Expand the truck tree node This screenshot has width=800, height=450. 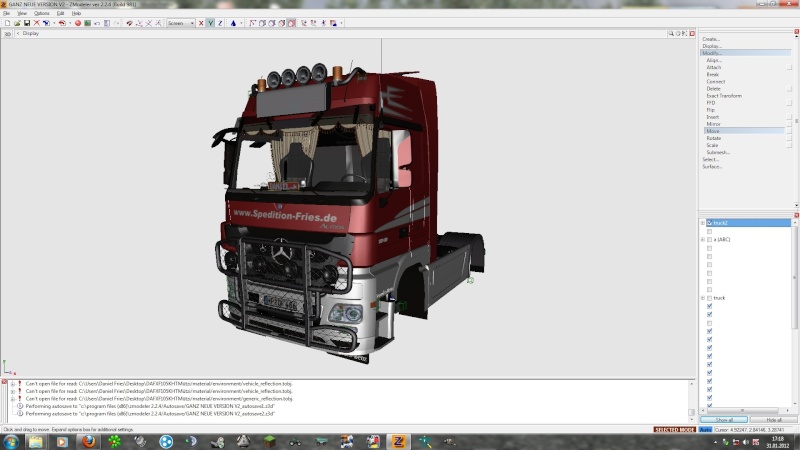point(703,298)
